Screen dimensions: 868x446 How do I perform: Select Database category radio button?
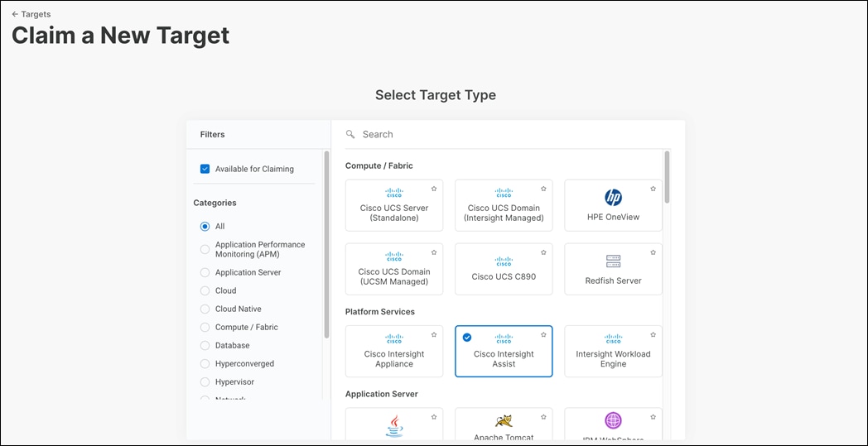pyautogui.click(x=205, y=345)
